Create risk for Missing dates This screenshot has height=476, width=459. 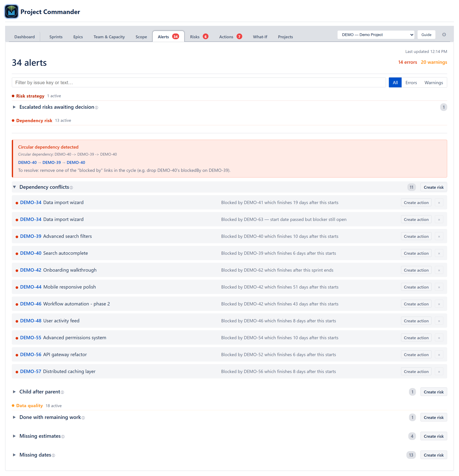[433, 455]
